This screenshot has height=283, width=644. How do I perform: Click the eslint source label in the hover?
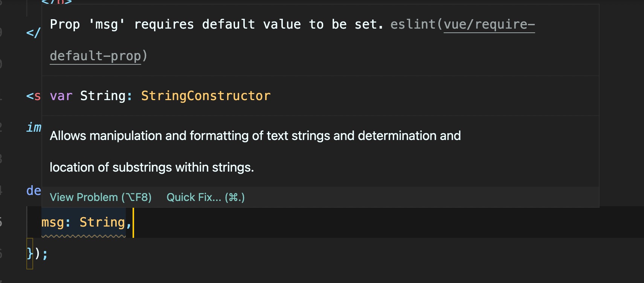[x=412, y=25]
